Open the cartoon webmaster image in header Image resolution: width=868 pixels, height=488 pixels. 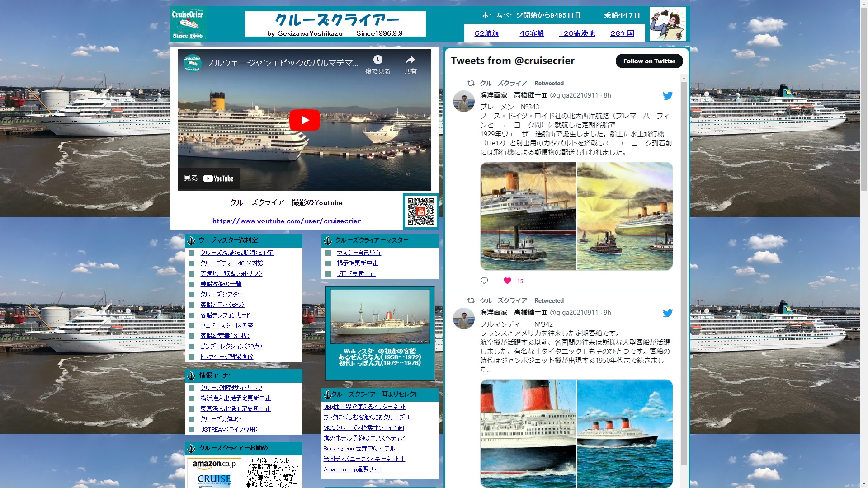pyautogui.click(x=668, y=24)
